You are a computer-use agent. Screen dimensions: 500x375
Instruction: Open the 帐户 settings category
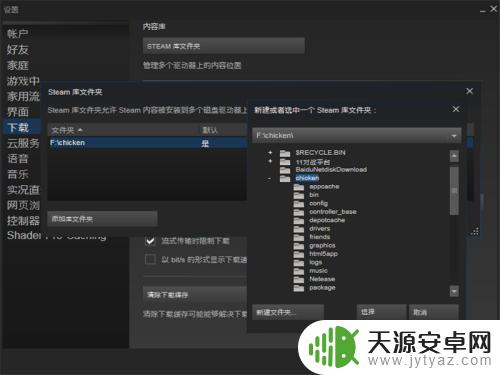(18, 34)
